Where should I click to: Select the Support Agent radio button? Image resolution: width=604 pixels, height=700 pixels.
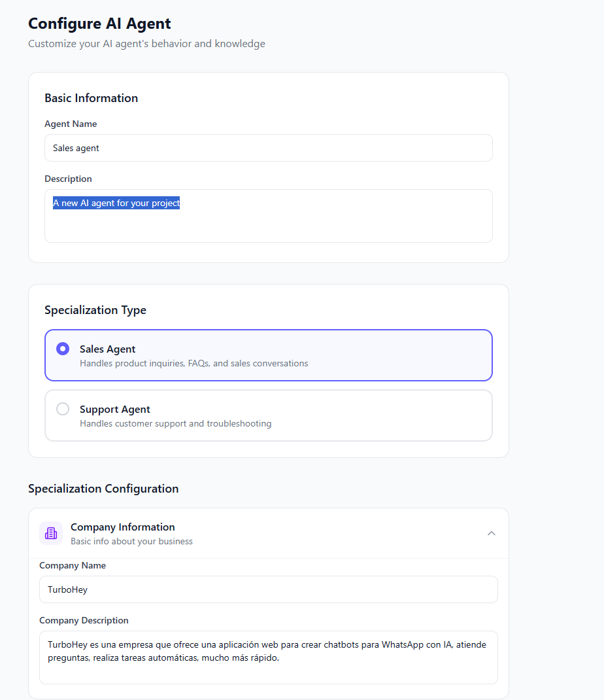pyautogui.click(x=63, y=409)
